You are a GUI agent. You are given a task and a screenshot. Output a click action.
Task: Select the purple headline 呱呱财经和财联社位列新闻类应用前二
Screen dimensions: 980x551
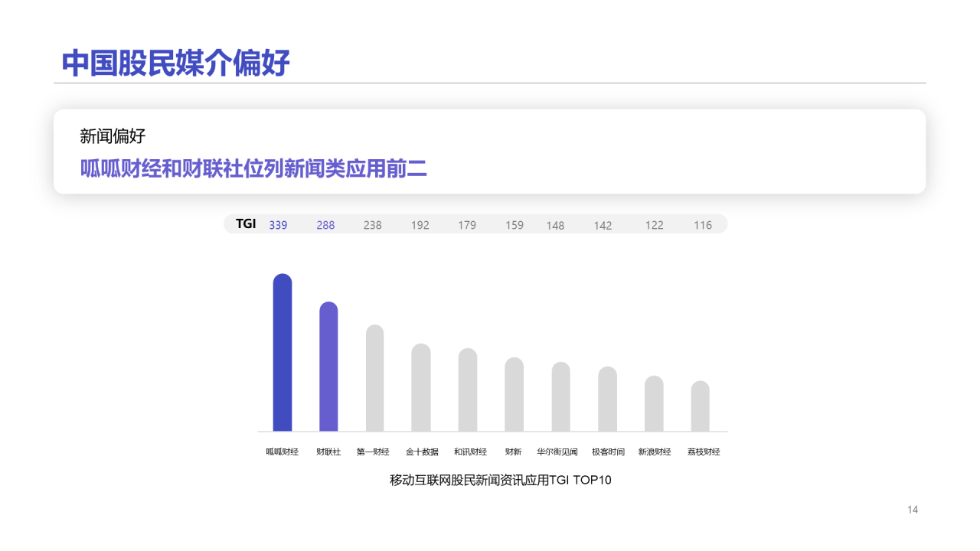tap(253, 169)
